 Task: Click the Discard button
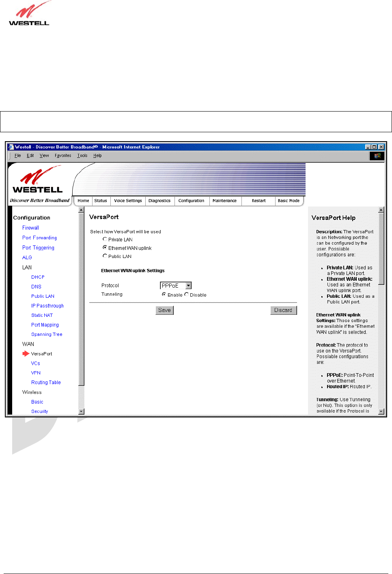(283, 310)
